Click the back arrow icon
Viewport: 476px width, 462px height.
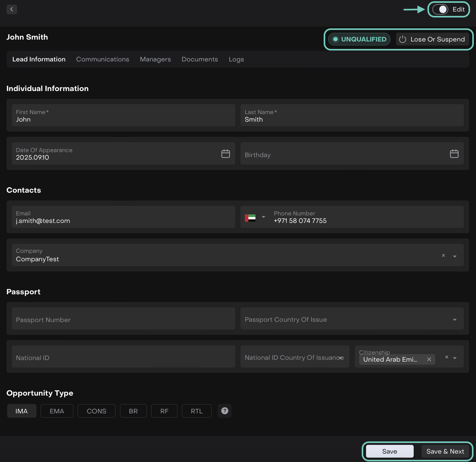pyautogui.click(x=12, y=9)
